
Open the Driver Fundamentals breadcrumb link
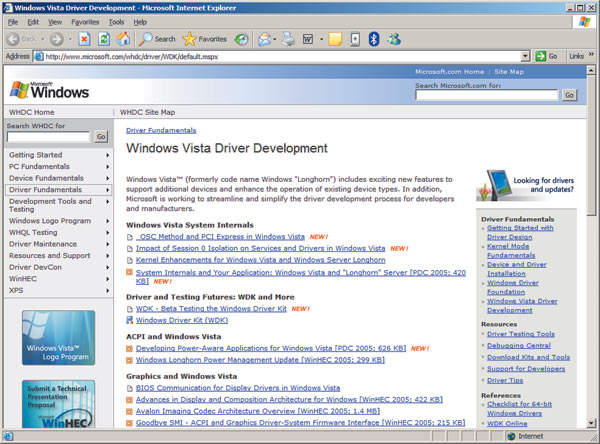(x=161, y=131)
